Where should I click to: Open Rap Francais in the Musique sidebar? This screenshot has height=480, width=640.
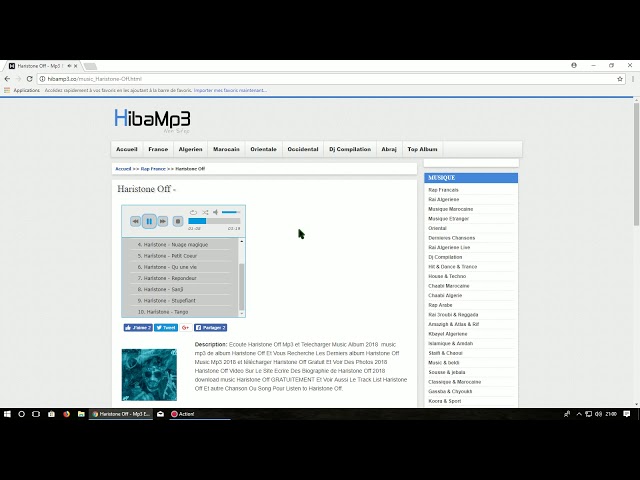pyautogui.click(x=443, y=190)
